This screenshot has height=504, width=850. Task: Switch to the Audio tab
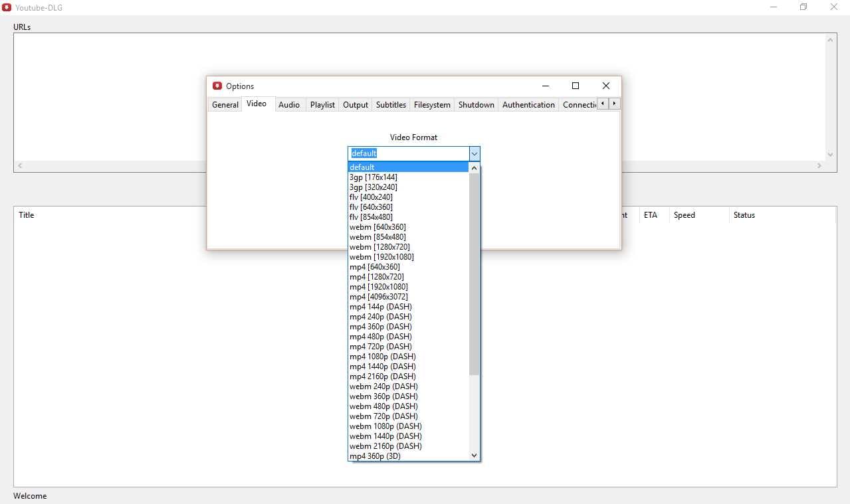point(289,104)
